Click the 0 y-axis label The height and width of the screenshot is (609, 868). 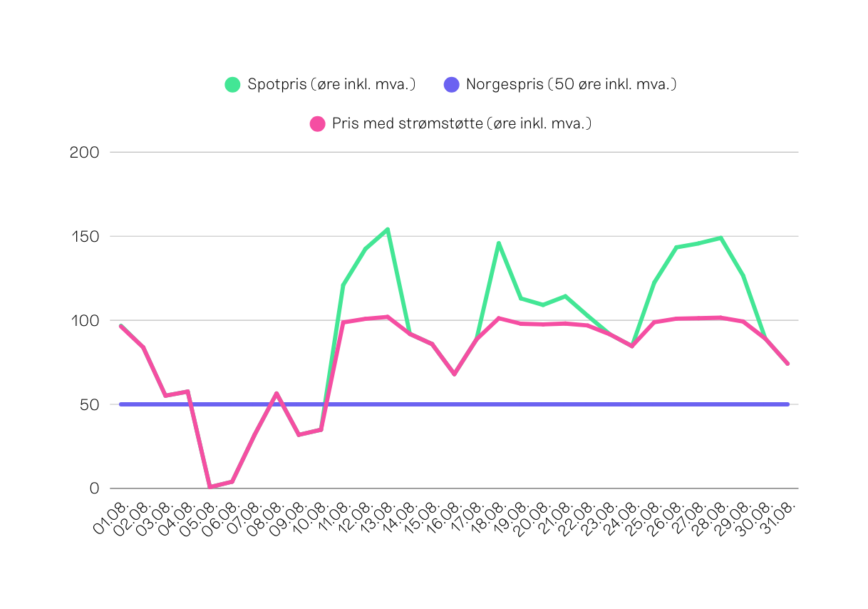93,488
